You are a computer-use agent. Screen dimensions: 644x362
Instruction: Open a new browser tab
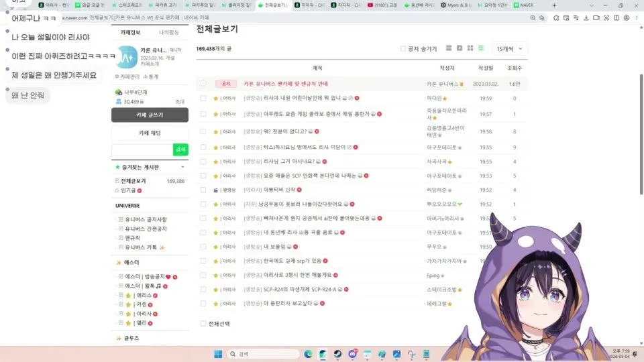[x=554, y=5]
